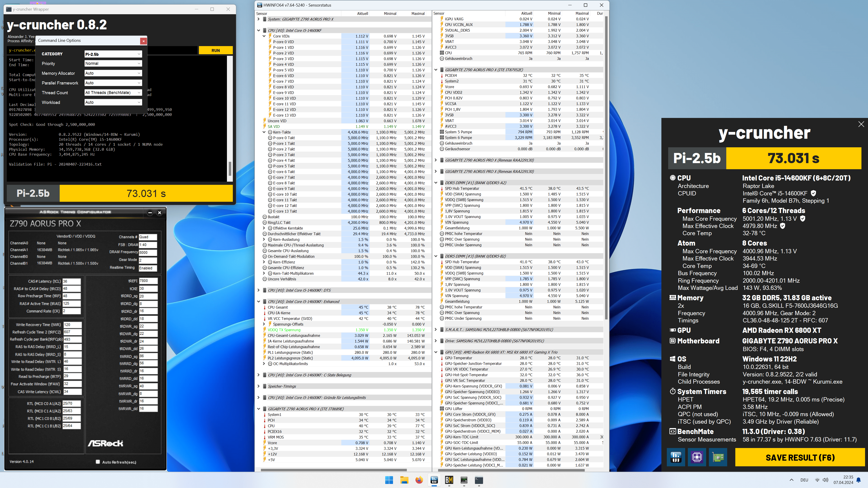Close the Command Line Options popup
Image resolution: width=868 pixels, height=488 pixels.
[144, 41]
